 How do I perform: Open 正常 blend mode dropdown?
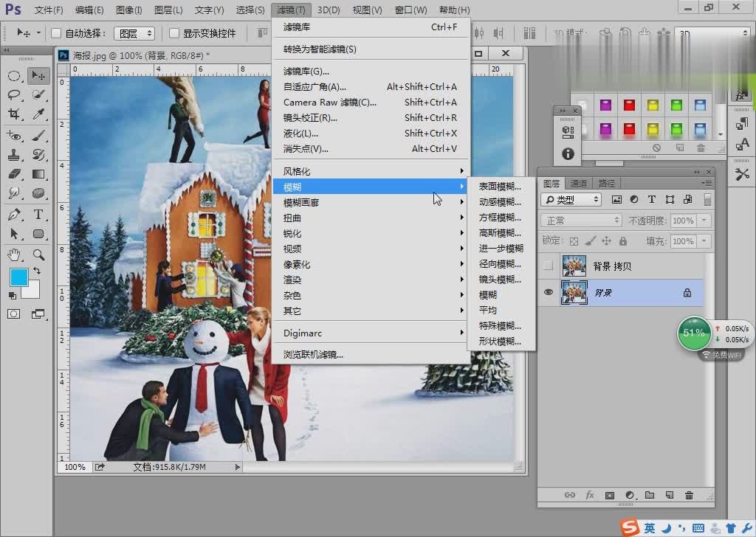click(x=582, y=221)
